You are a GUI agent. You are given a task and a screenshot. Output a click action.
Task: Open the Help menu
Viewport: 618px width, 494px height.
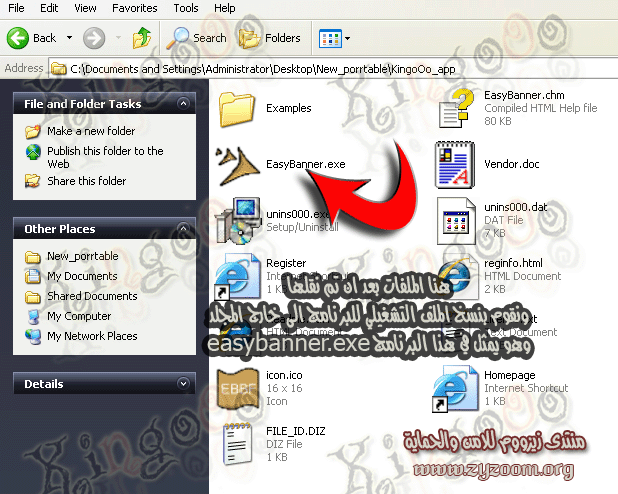(225, 8)
